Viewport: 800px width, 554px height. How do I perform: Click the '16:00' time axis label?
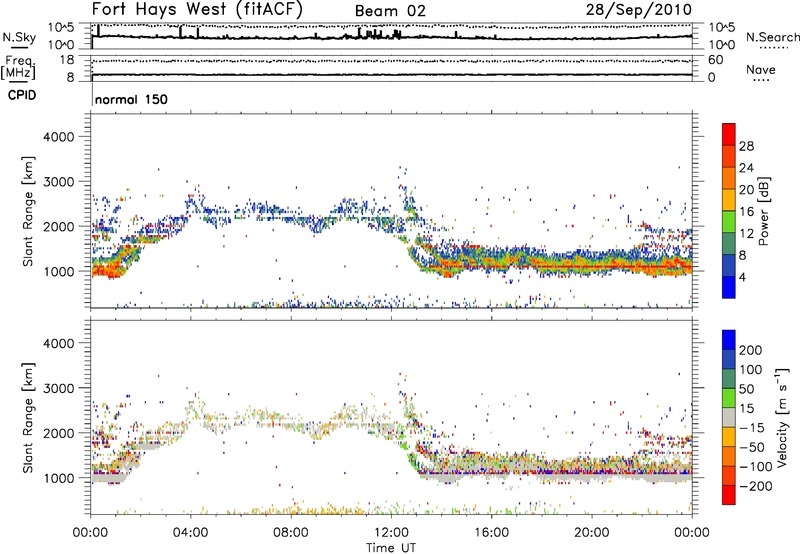[491, 533]
